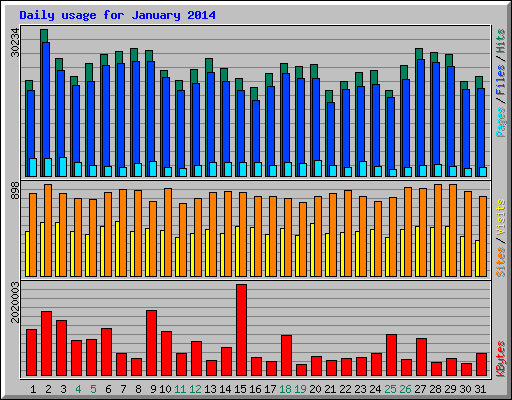The height and width of the screenshot is (400, 512).
Task: Click the "Hits" legend label
Action: pyautogui.click(x=500, y=41)
